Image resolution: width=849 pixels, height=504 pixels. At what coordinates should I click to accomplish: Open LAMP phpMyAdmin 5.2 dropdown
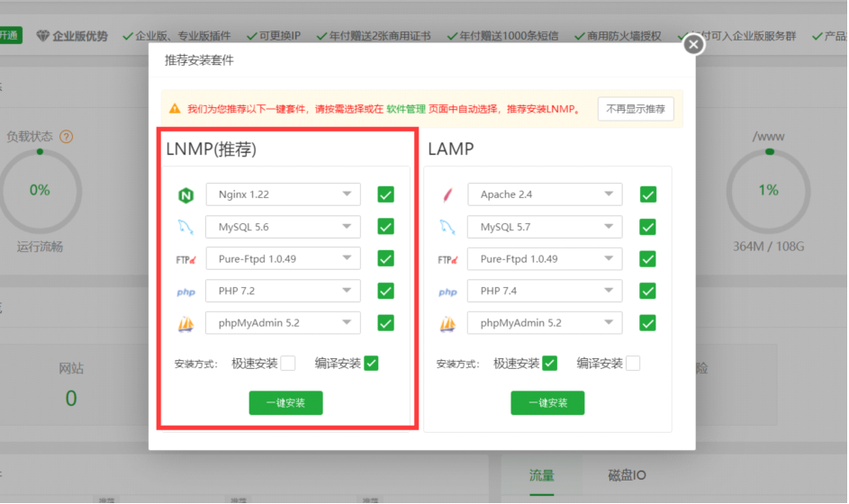545,323
